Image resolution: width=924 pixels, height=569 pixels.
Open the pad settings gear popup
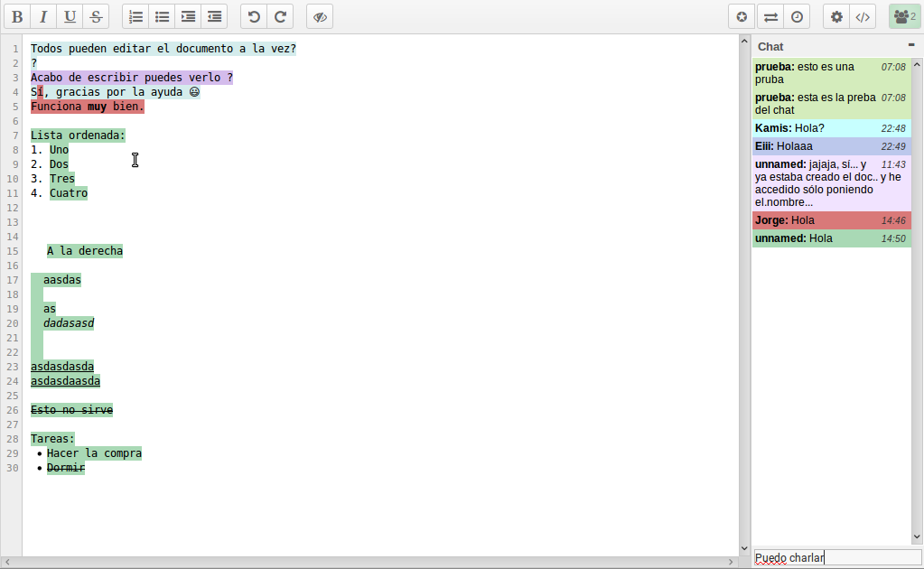point(836,16)
